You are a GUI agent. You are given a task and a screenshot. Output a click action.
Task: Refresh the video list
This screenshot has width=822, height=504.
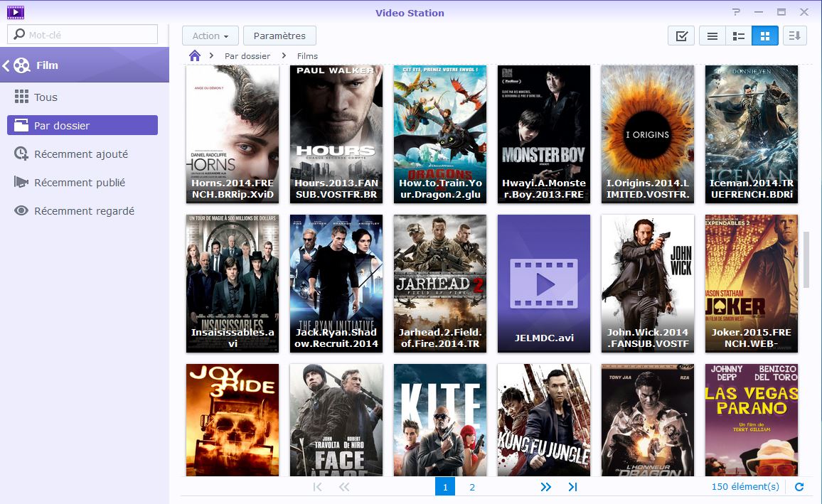799,487
